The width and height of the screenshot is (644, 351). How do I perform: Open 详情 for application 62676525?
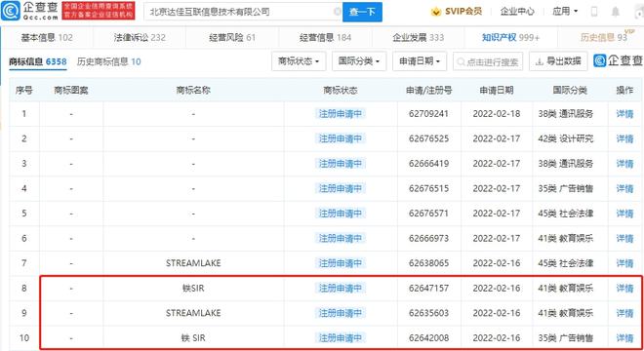coord(624,138)
